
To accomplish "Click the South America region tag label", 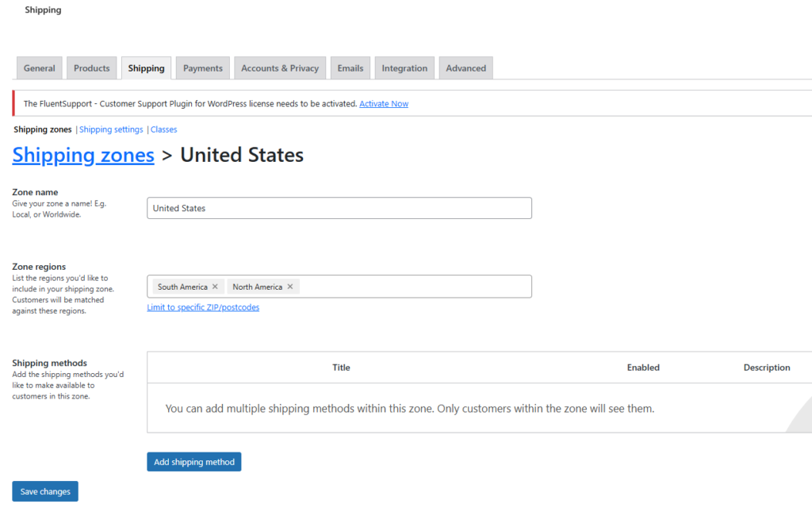I will click(x=182, y=287).
